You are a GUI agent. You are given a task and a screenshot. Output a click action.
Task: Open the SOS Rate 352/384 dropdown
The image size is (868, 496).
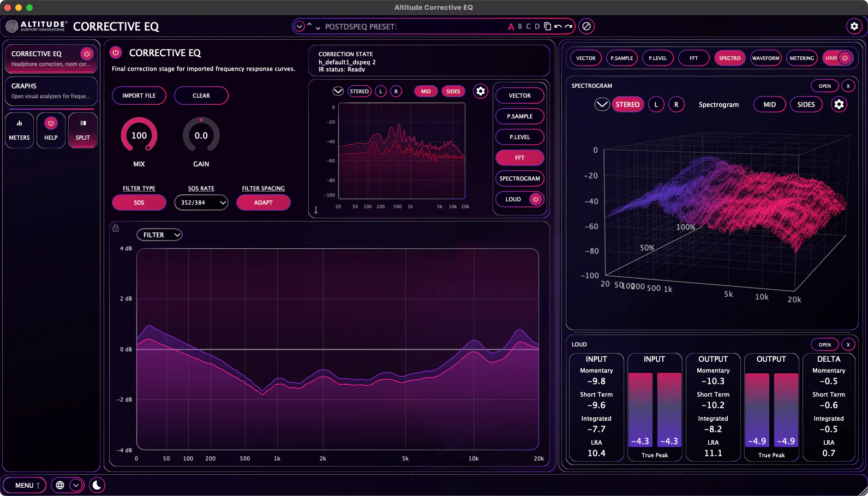tap(201, 202)
